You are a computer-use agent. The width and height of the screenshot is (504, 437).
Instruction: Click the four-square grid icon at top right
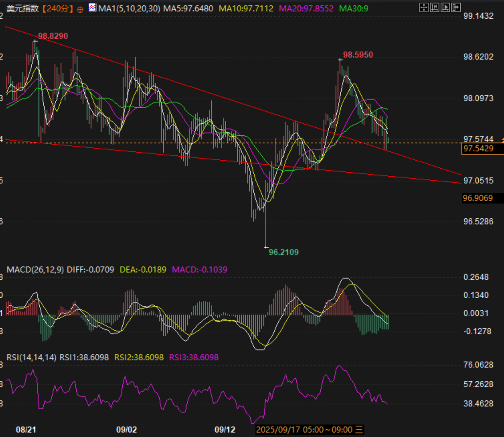click(424, 7)
